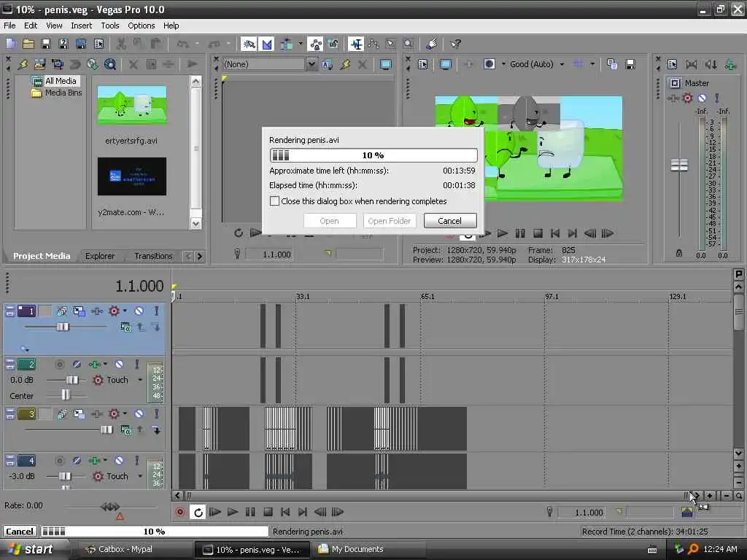
Task: Select the Zoom magnifier tool icon
Action: pyautogui.click(x=408, y=44)
